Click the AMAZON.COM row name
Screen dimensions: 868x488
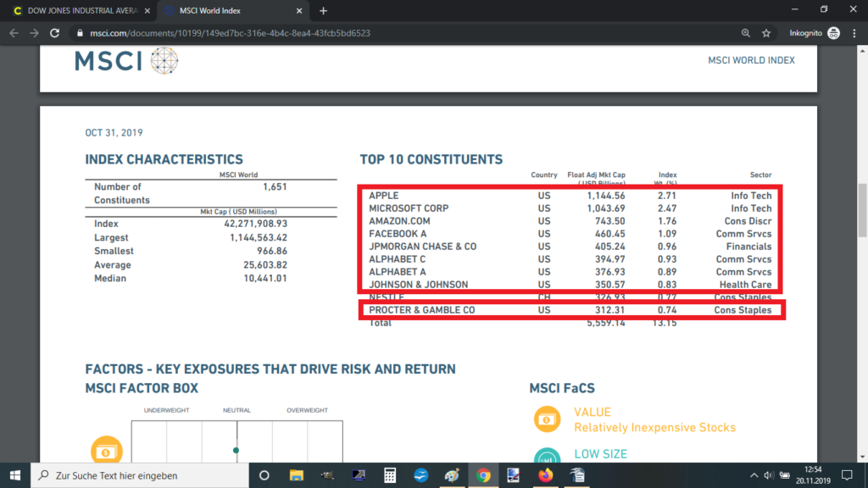tap(400, 221)
